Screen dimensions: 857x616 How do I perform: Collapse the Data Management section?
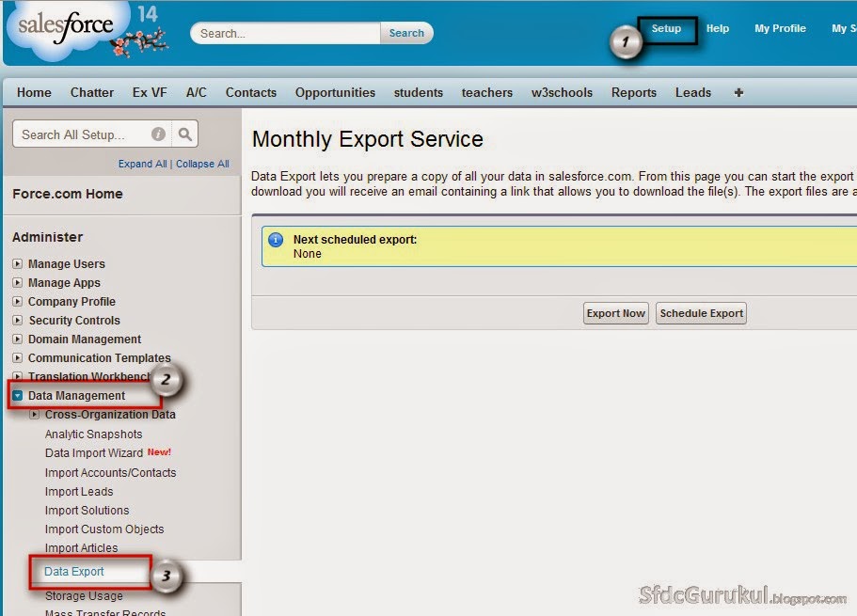tap(18, 395)
